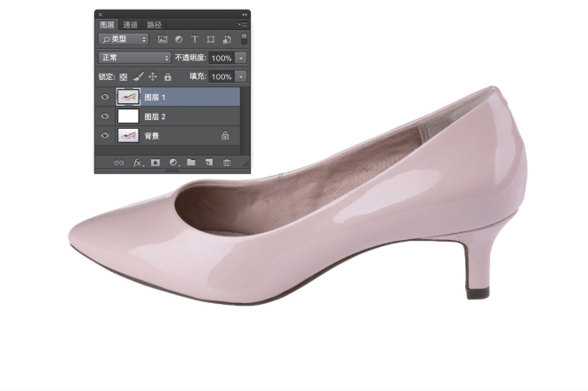The height and width of the screenshot is (391, 588).
Task: Click the 不透明度 100% value field
Action: pyautogui.click(x=222, y=58)
